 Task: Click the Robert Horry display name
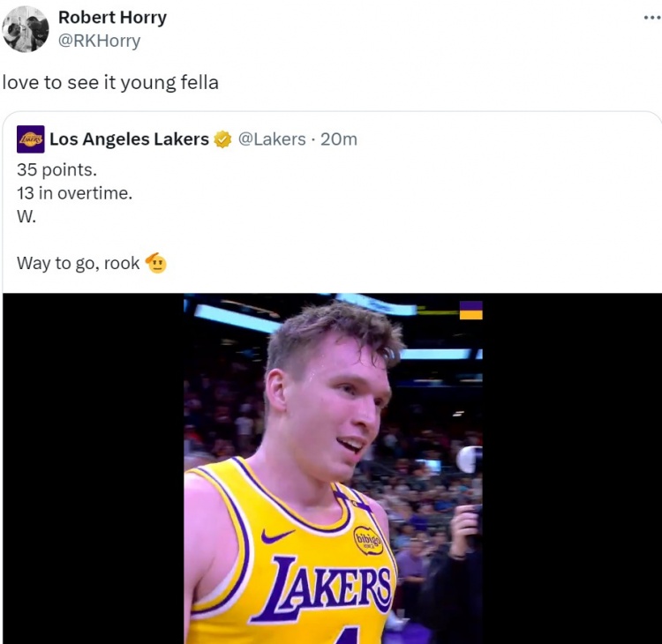click(x=112, y=18)
